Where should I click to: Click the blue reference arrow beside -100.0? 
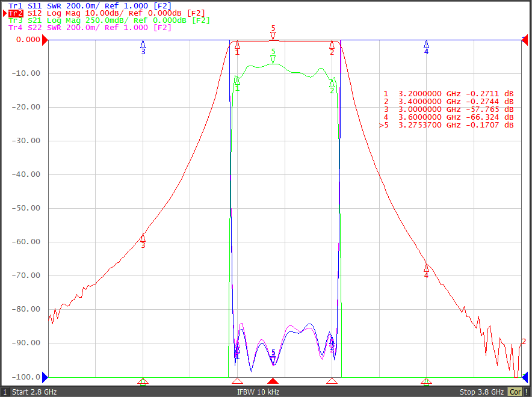[45, 377]
